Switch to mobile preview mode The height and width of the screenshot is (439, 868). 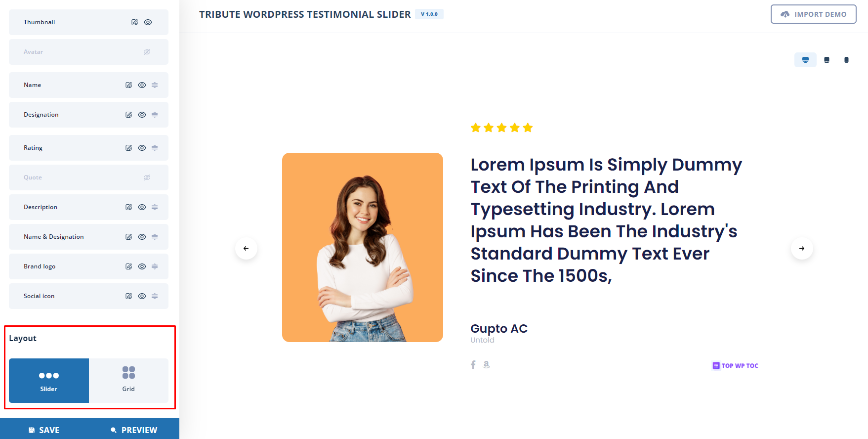[x=846, y=60]
